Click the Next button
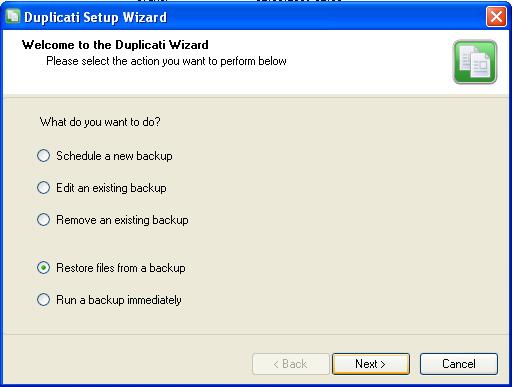 coord(371,364)
